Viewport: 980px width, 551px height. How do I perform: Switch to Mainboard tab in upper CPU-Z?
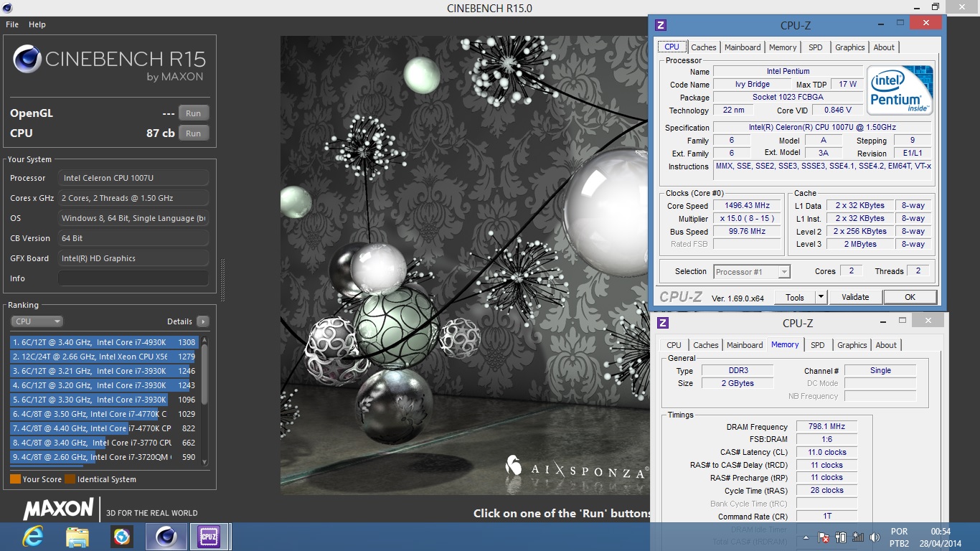(743, 47)
